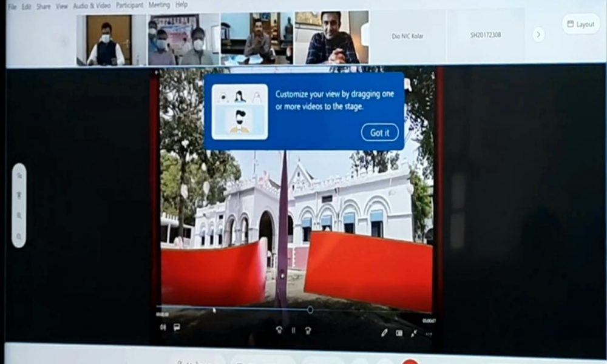Select the video tile of smiling man in plaid shirt
Viewport: 607px width, 364px height.
click(331, 37)
